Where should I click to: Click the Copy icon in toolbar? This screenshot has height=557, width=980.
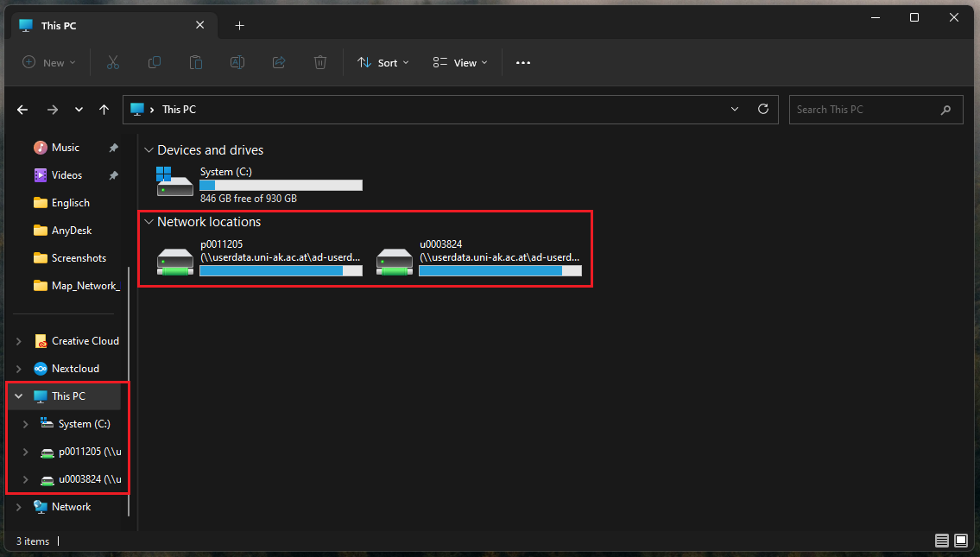tap(155, 62)
